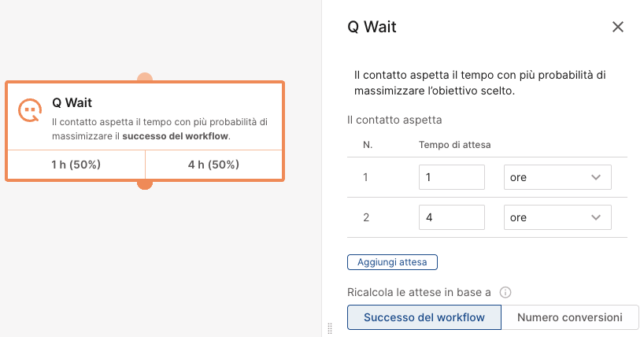This screenshot has height=337, width=644.
Task: Focus the wait time field containing 1
Action: [x=452, y=177]
